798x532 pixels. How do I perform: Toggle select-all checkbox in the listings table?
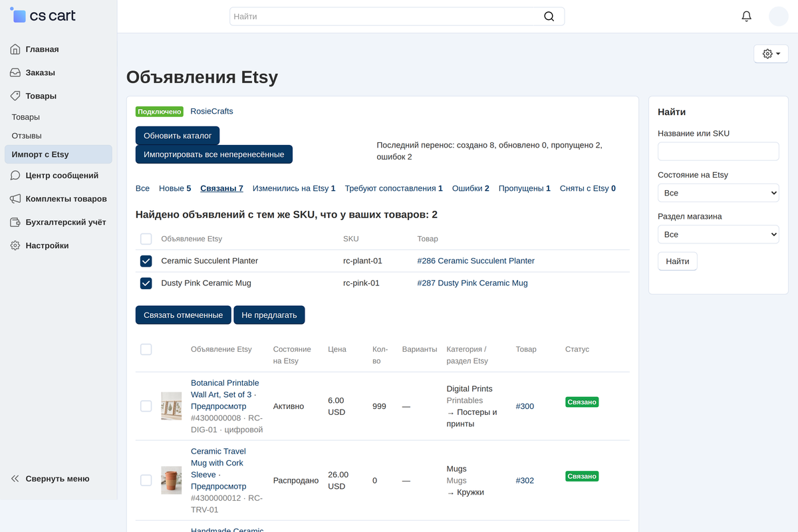tap(146, 349)
